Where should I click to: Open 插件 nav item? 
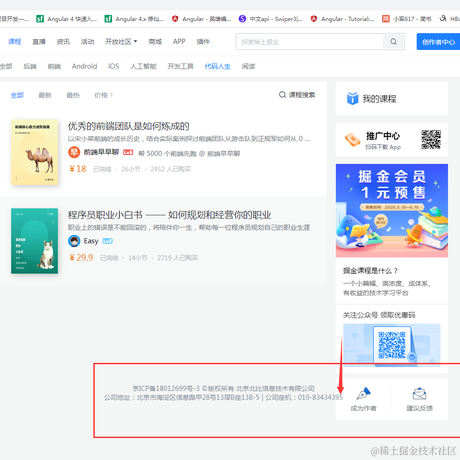(x=203, y=42)
